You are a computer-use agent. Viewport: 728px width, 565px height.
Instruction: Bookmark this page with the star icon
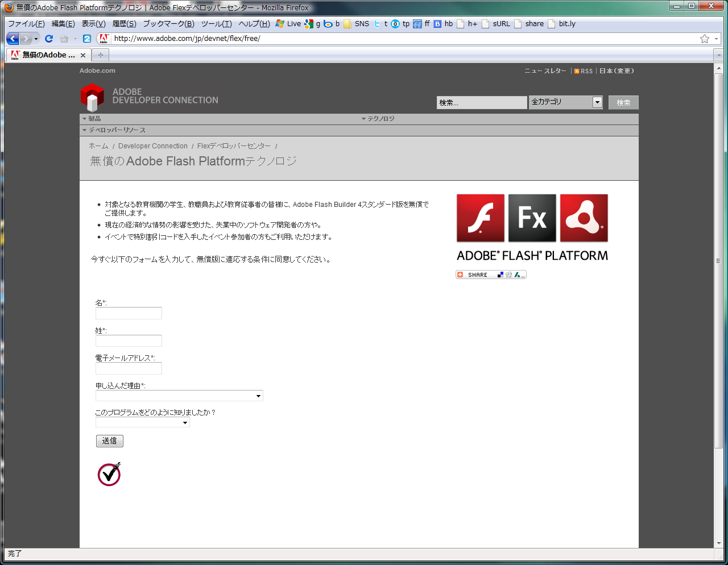705,39
